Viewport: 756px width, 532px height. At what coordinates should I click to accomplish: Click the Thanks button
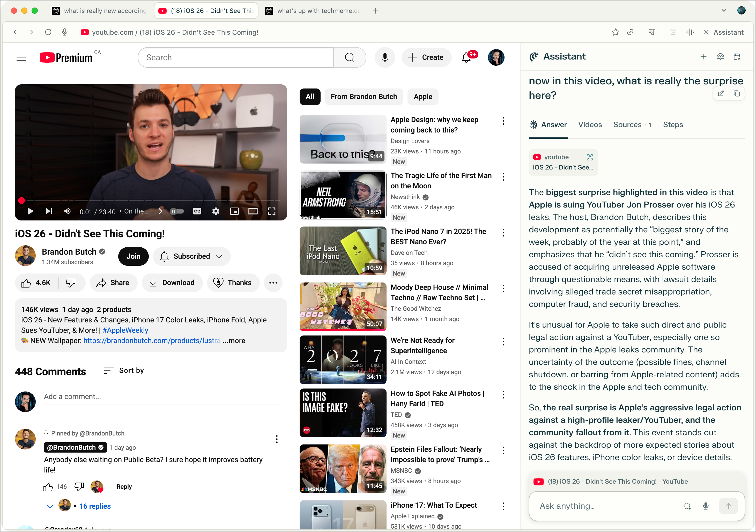[x=233, y=283]
